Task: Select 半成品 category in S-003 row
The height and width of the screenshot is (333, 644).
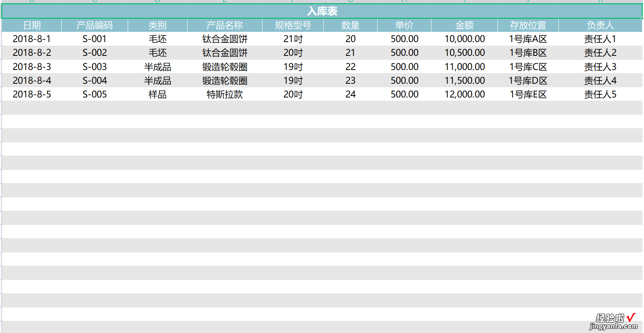Action: [158, 66]
